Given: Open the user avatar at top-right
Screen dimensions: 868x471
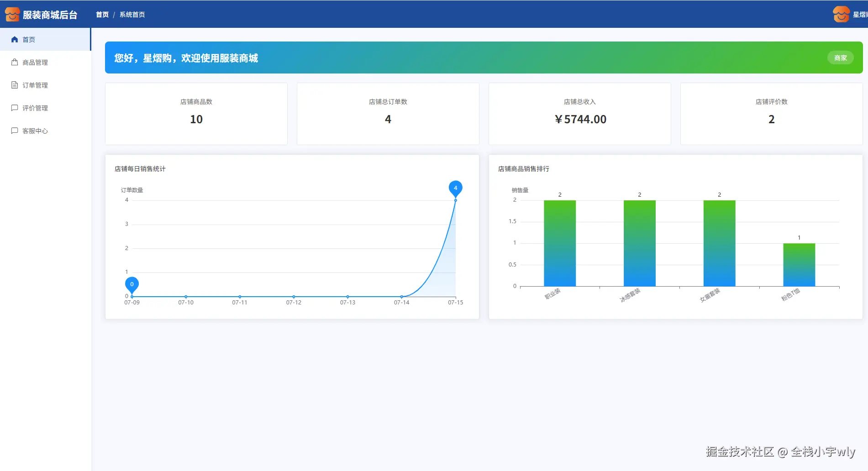Looking at the screenshot, I should pos(841,14).
